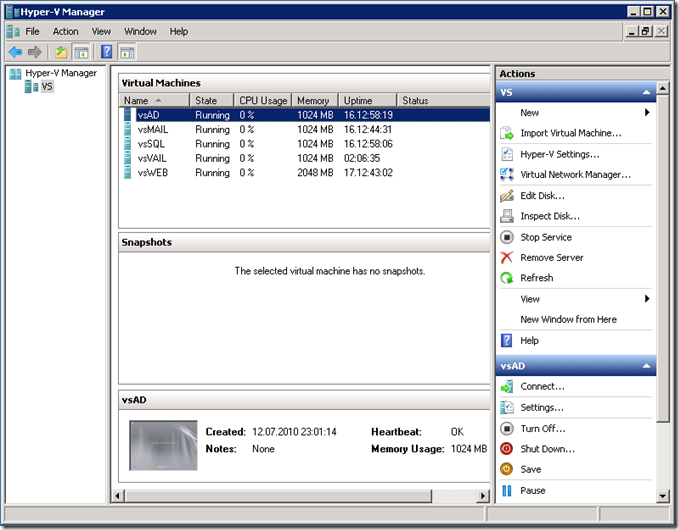Click the vsAD preview thumbnail
679x530 pixels.
(x=163, y=445)
